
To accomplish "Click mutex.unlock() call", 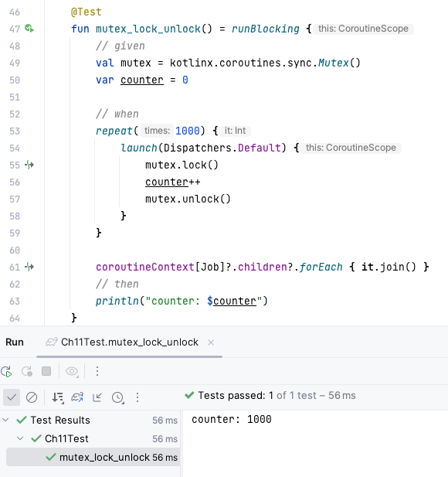I will coord(188,199).
